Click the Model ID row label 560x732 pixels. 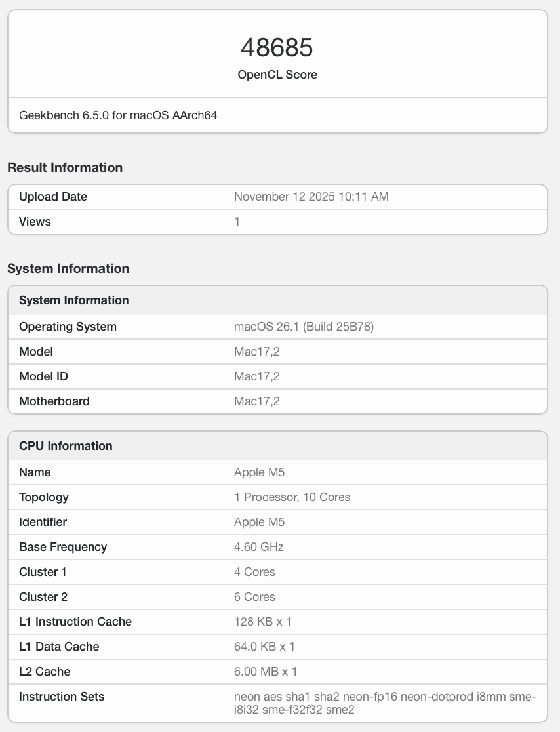[x=43, y=376]
